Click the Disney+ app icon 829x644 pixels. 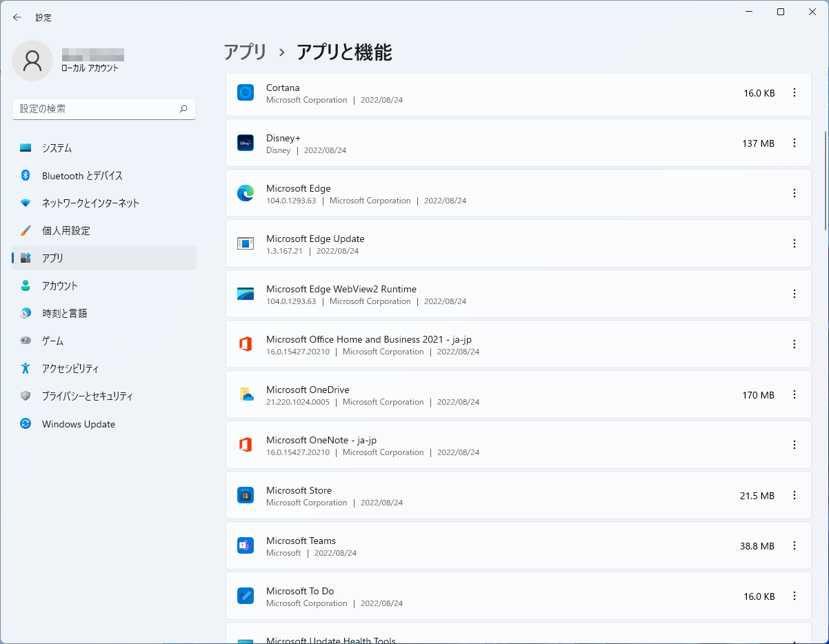coord(246,143)
